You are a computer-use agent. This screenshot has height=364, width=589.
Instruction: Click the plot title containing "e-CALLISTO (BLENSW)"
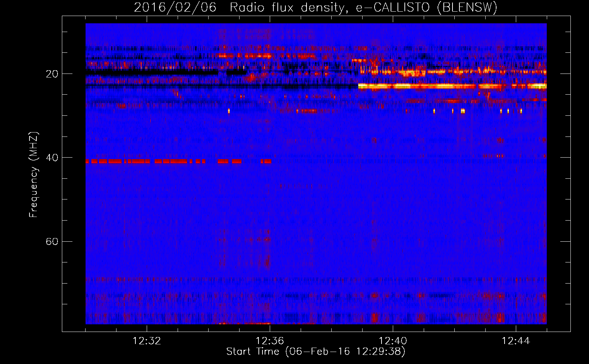(316, 7)
